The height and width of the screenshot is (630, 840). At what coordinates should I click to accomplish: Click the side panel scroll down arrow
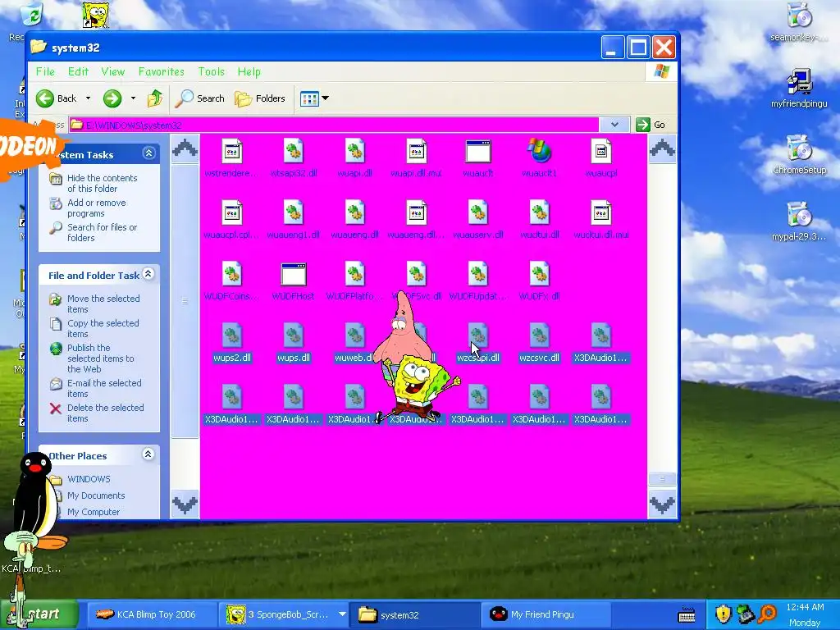(185, 504)
